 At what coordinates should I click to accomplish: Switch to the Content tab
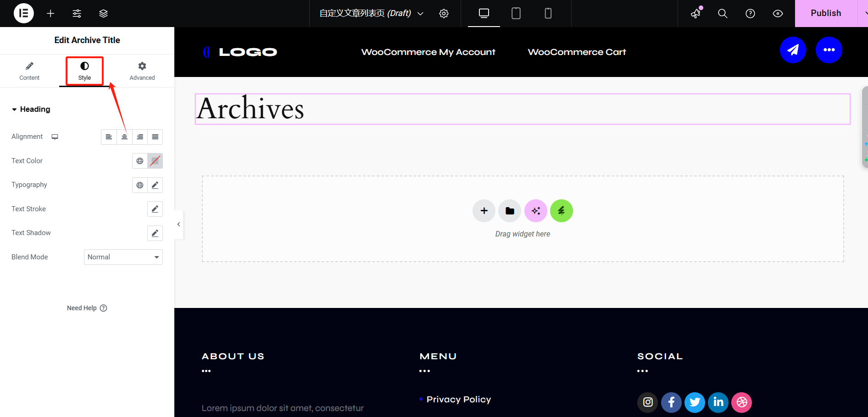[29, 71]
